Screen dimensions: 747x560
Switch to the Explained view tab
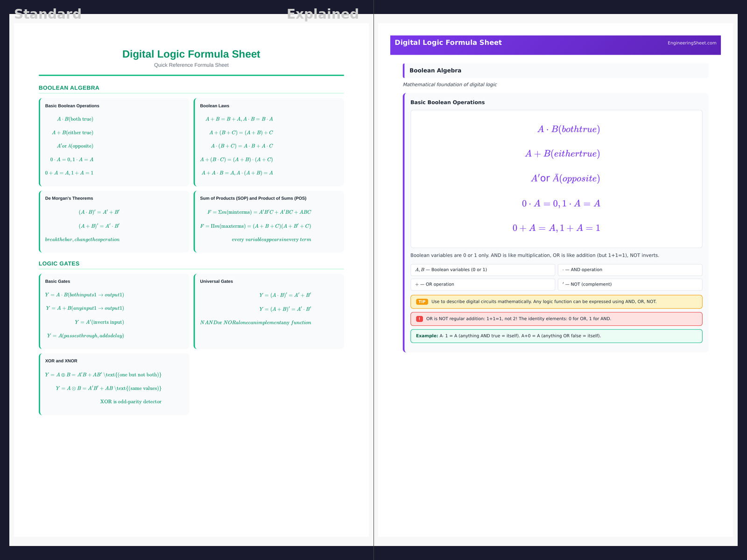coord(323,14)
